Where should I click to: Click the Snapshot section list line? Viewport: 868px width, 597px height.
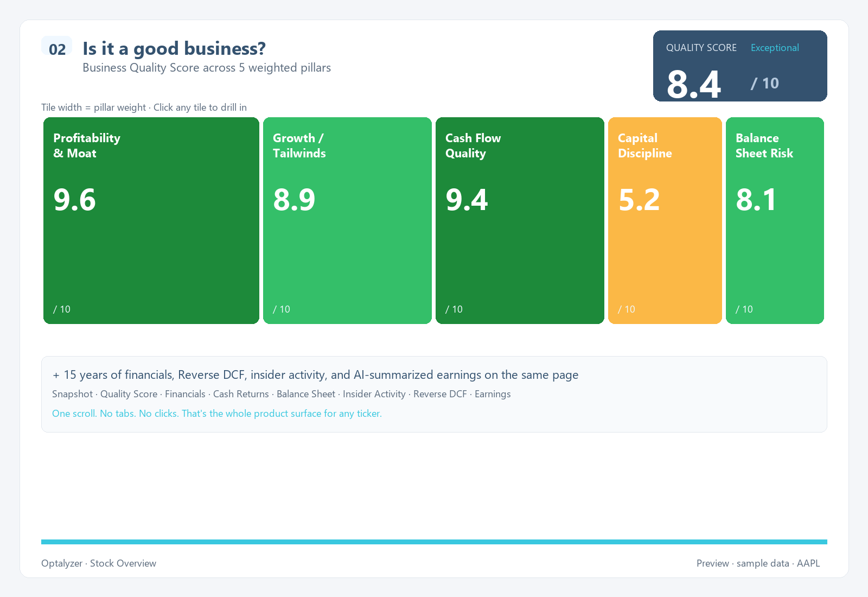tap(282, 394)
